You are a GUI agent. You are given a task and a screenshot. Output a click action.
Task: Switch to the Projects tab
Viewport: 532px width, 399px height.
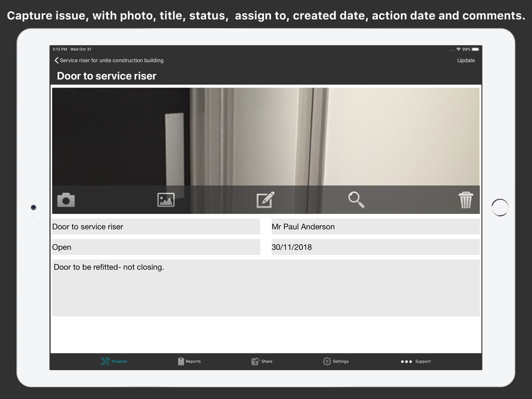click(114, 361)
